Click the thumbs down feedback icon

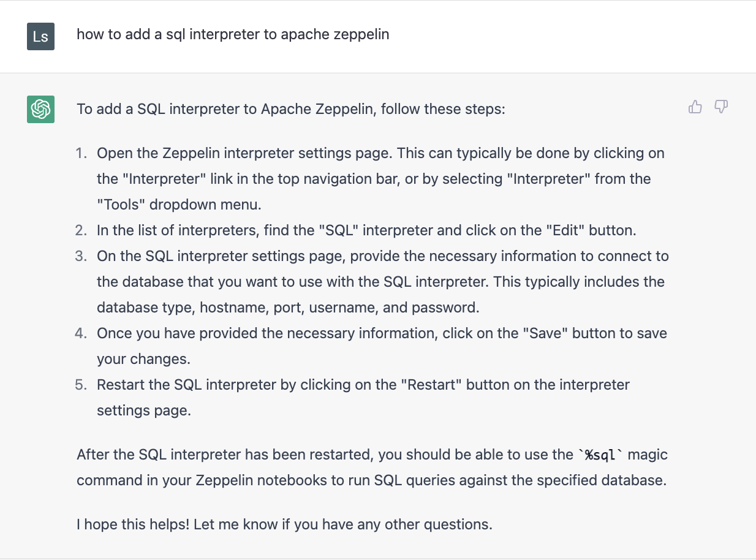tap(721, 107)
